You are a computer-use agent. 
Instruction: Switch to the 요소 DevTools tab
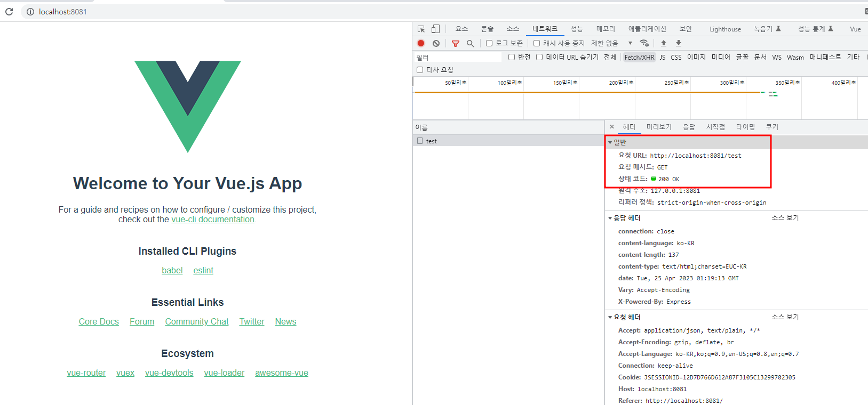pos(461,29)
